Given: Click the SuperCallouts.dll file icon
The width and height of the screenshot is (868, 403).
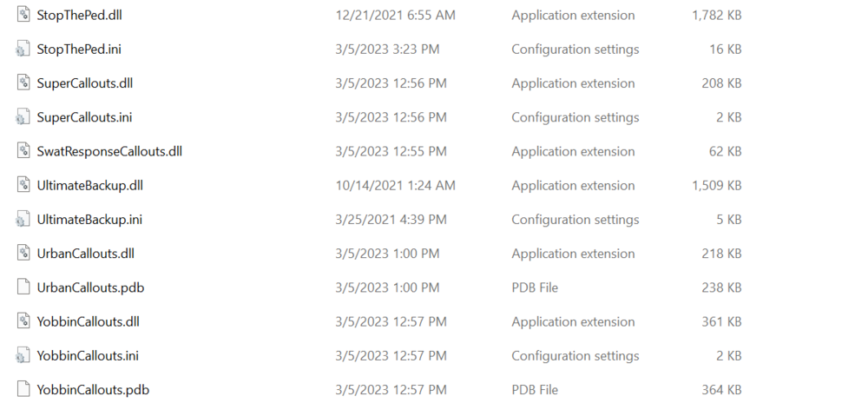Looking at the screenshot, I should pos(23,83).
